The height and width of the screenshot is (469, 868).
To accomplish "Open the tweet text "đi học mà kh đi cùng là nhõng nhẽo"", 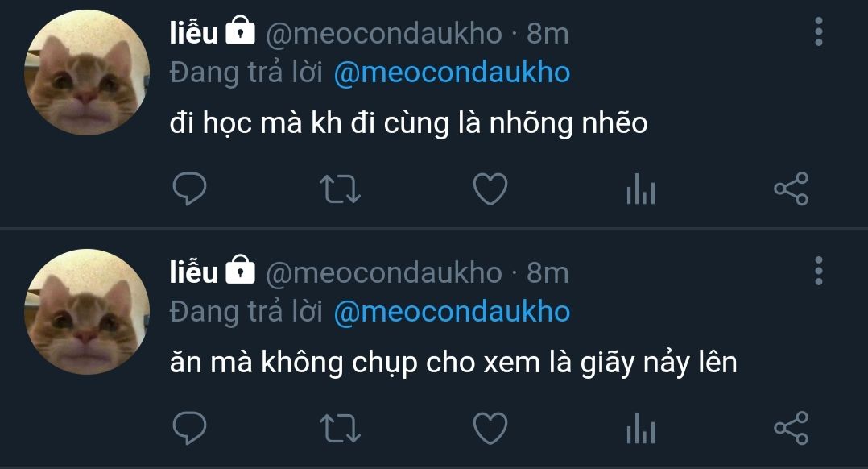I will coord(408,123).
